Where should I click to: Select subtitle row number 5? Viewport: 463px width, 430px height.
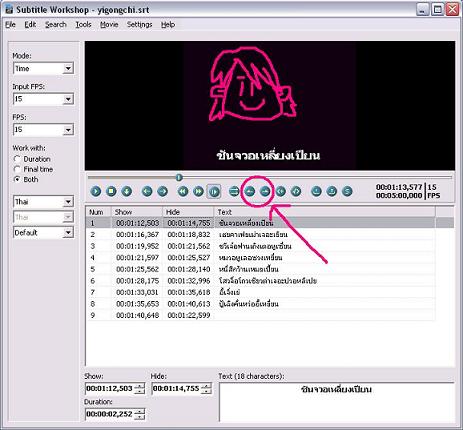click(260, 269)
